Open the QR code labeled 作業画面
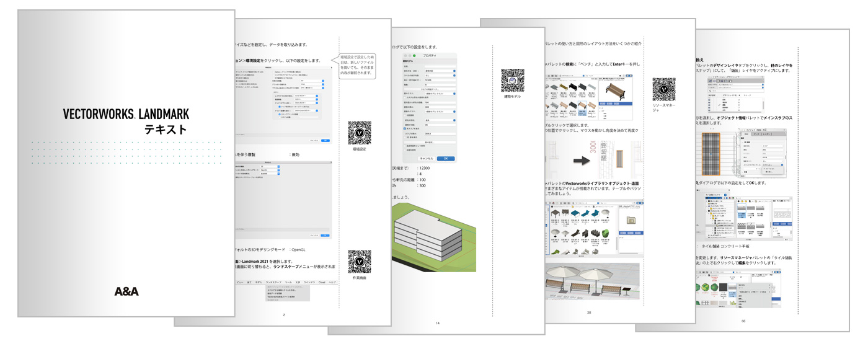Screen dimensions: 868x341 point(360,262)
